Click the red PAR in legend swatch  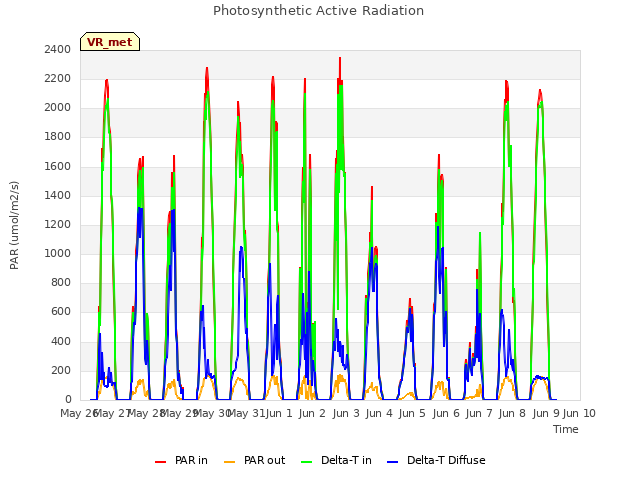click(160, 462)
